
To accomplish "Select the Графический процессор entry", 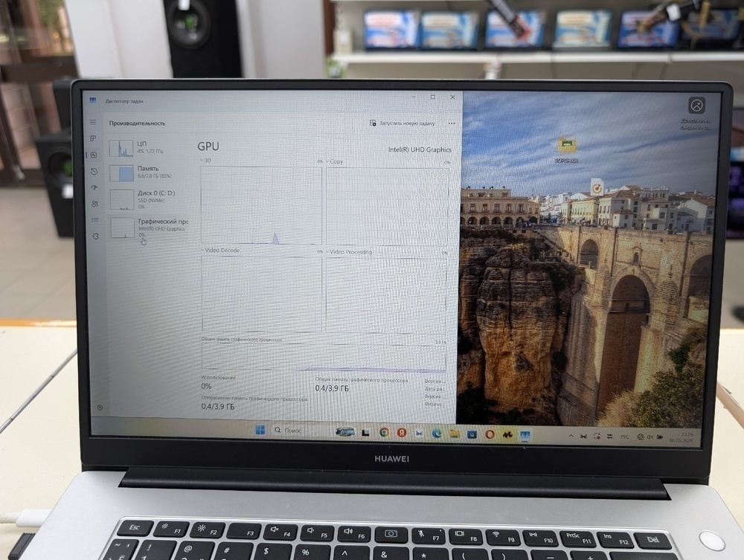I will 149,228.
